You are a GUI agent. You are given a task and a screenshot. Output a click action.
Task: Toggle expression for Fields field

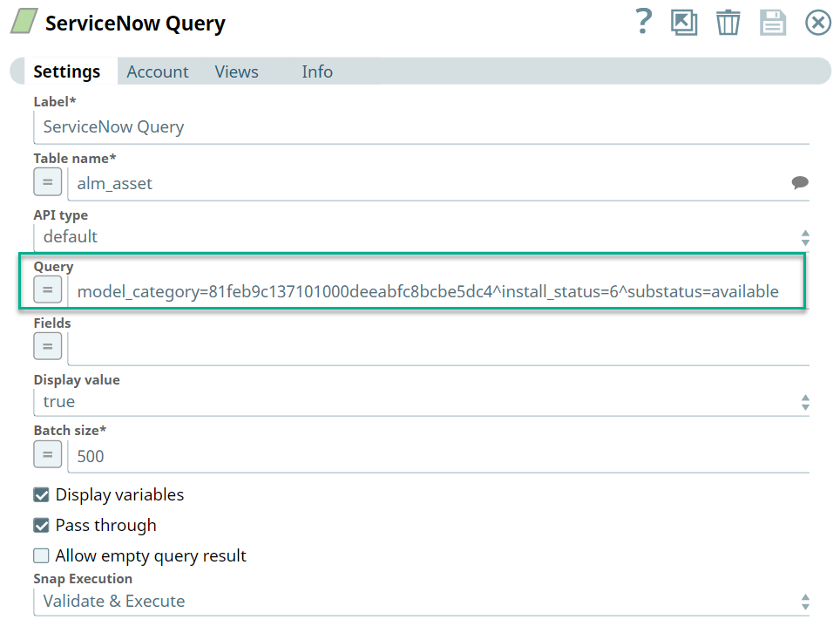click(48, 346)
